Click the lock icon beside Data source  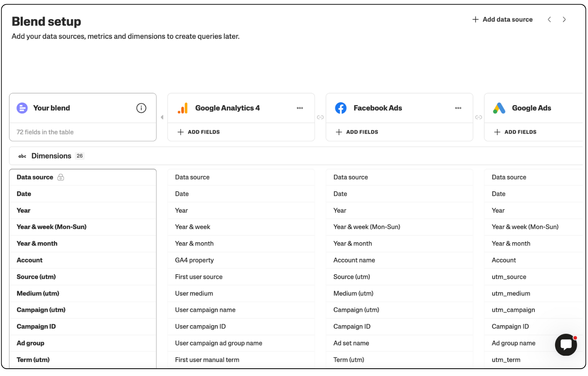(61, 177)
